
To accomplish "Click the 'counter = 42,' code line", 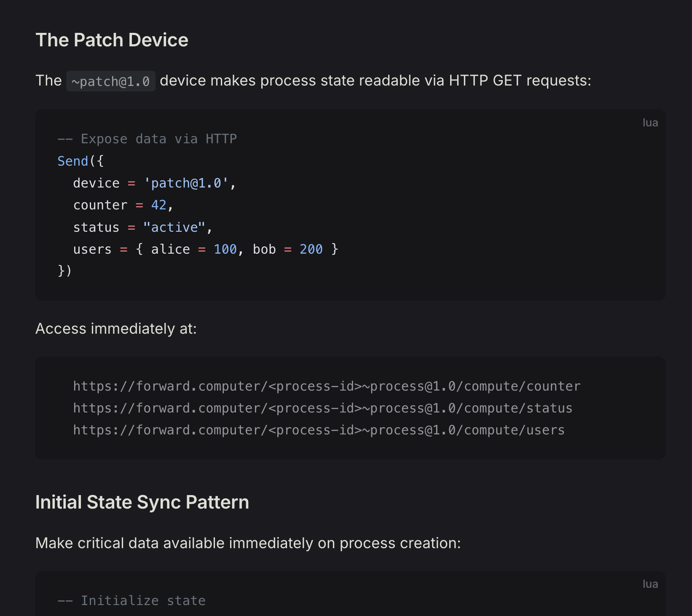I will click(123, 205).
